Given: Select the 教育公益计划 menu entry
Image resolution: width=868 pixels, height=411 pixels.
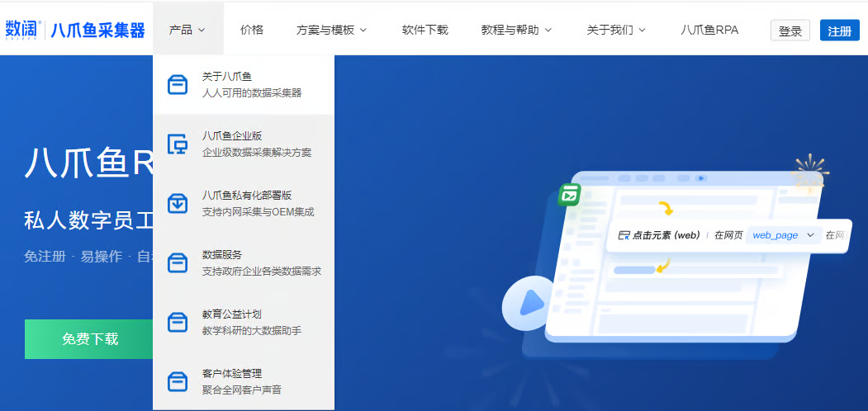Looking at the screenshot, I should [x=244, y=322].
